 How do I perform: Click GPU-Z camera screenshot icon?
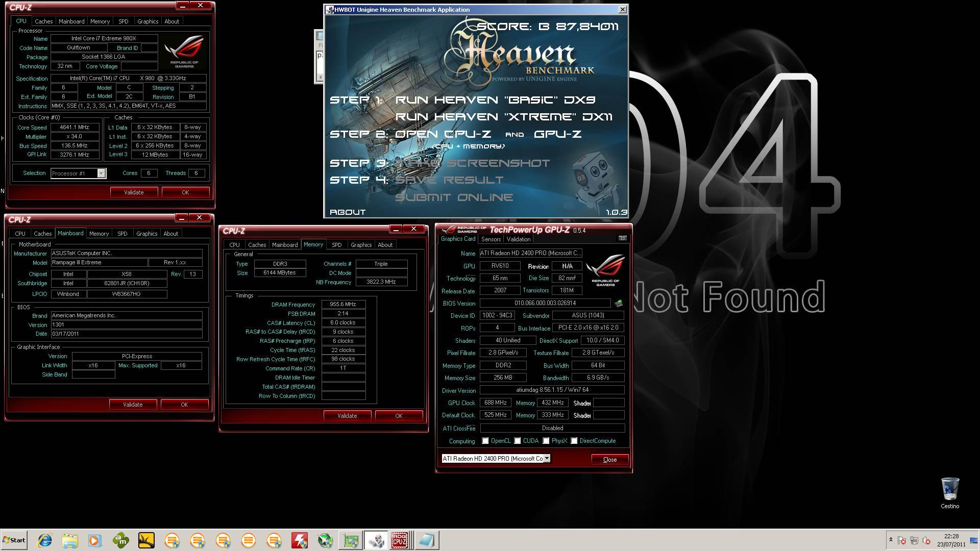pyautogui.click(x=623, y=238)
